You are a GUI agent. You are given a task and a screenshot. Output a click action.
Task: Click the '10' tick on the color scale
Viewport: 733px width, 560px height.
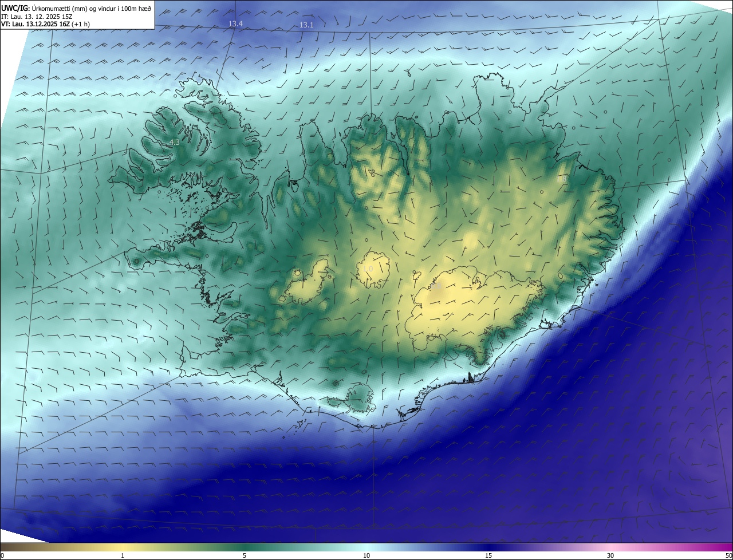coord(366,555)
